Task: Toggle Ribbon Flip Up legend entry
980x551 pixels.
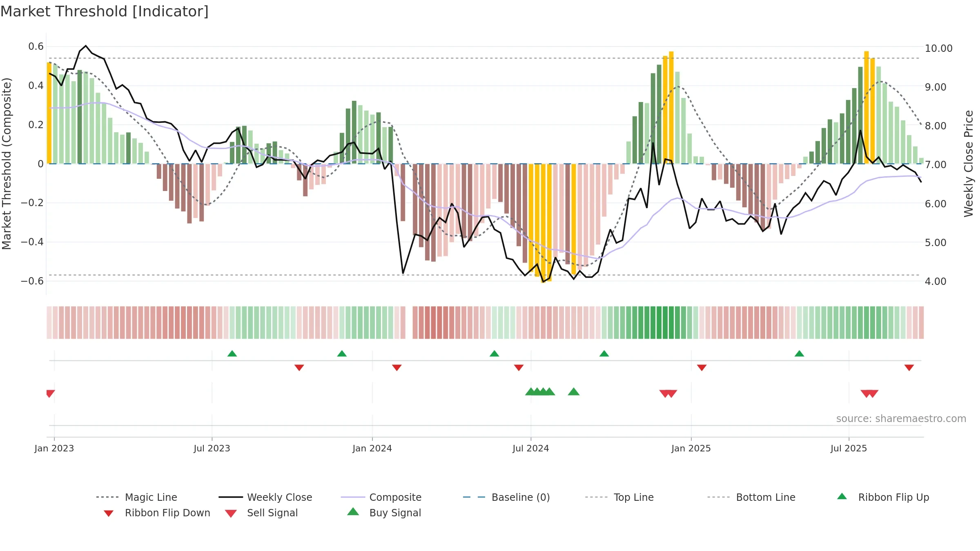Action: coord(883,497)
